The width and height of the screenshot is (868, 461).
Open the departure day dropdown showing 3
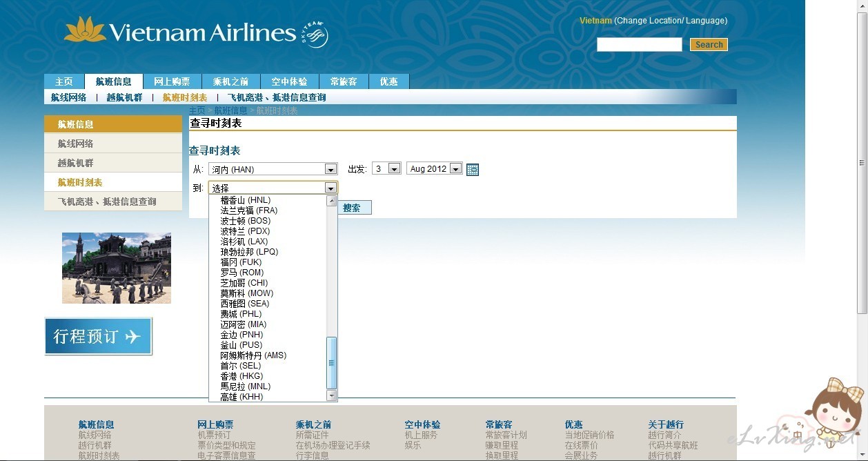386,168
